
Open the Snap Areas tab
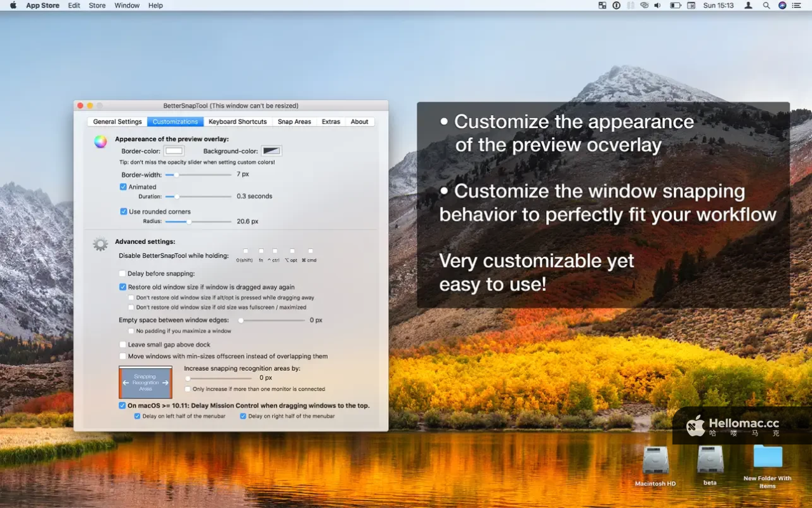[x=294, y=121]
